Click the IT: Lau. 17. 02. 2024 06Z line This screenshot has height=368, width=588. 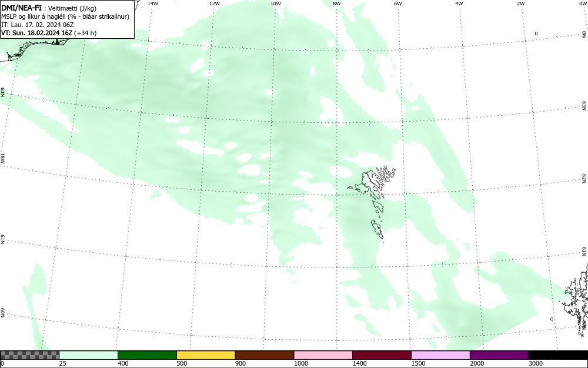[38, 25]
